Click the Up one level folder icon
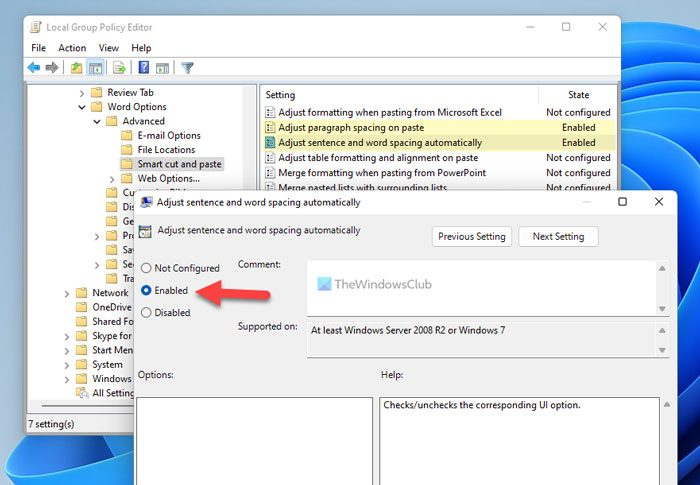This screenshot has width=700, height=485. [76, 68]
